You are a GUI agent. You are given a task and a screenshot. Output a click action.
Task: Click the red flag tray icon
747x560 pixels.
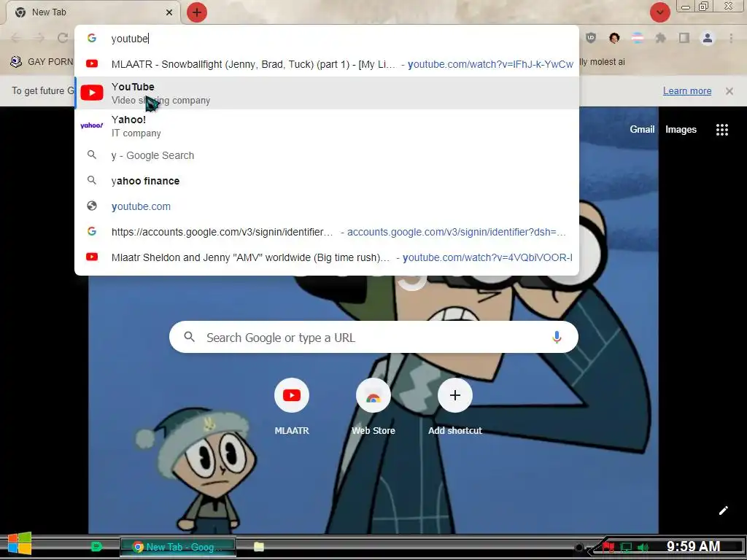[x=608, y=547]
